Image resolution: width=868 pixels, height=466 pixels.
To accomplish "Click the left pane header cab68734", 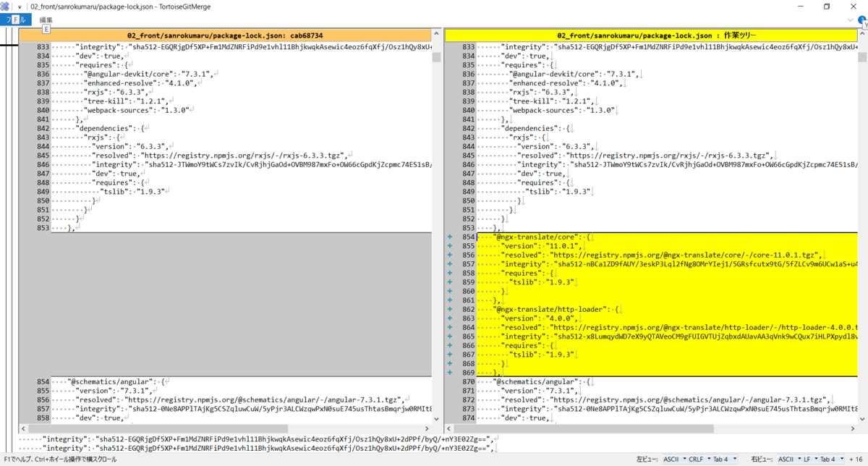I will tap(225, 35).
